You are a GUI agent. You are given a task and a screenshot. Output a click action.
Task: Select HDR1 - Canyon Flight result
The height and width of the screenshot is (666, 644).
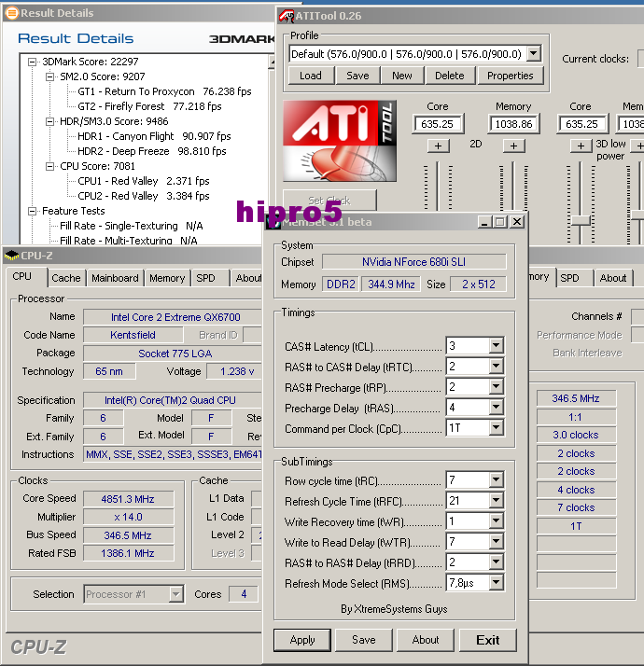pos(154,136)
